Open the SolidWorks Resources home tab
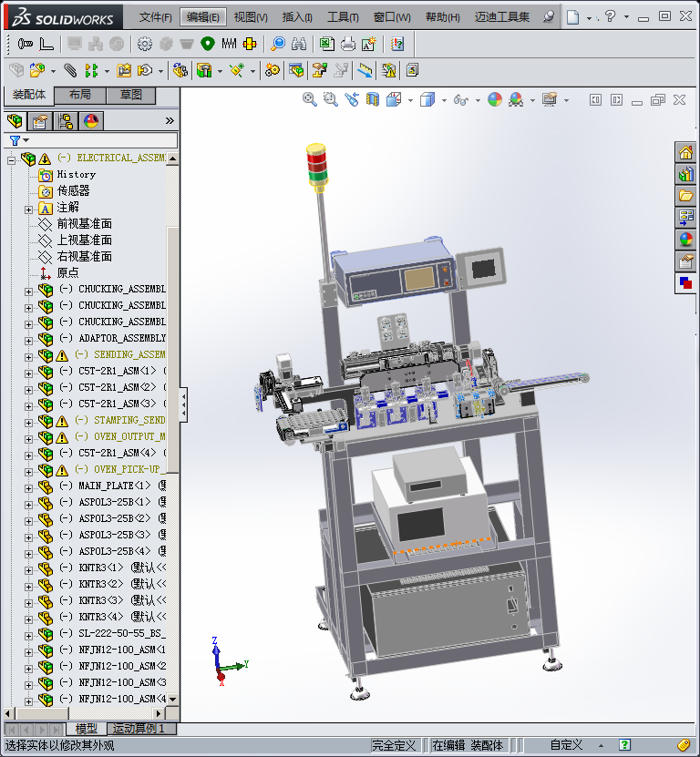Screen dimensions: 700x757 (x=686, y=152)
